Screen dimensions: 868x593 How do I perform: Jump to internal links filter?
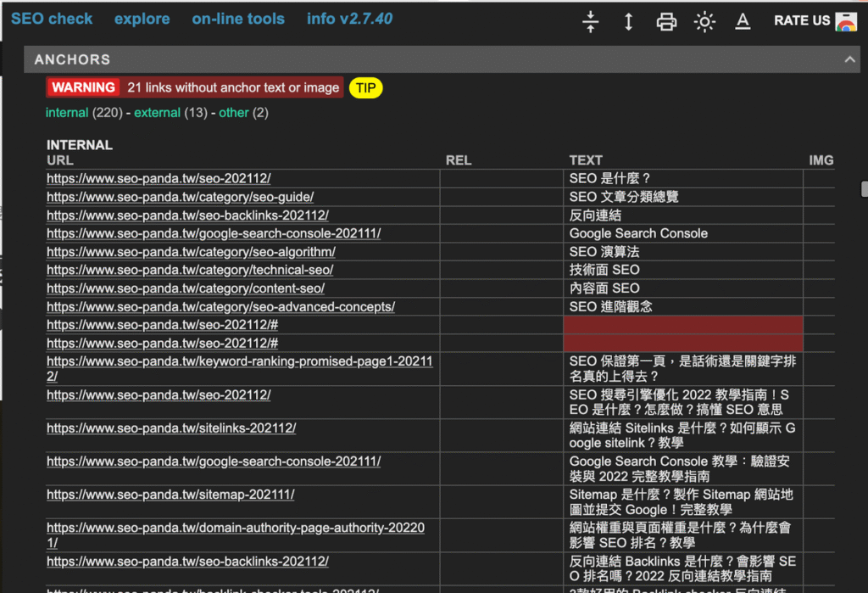coord(67,113)
